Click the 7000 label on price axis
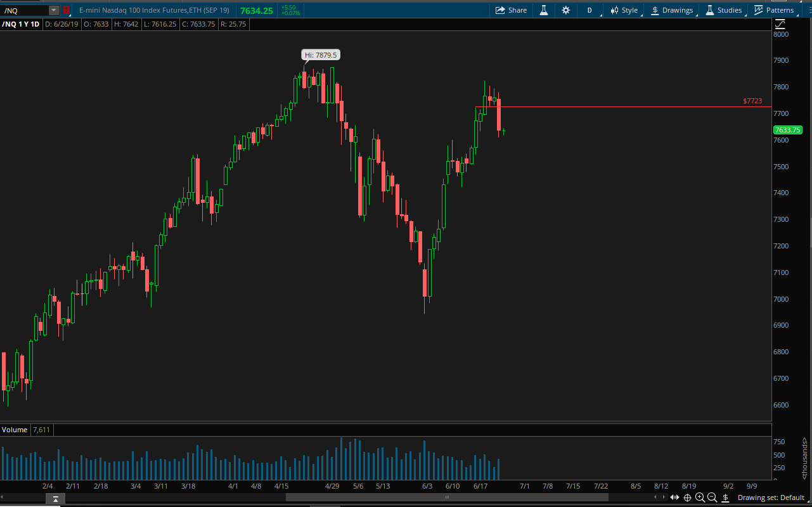The height and width of the screenshot is (507, 812). click(780, 299)
